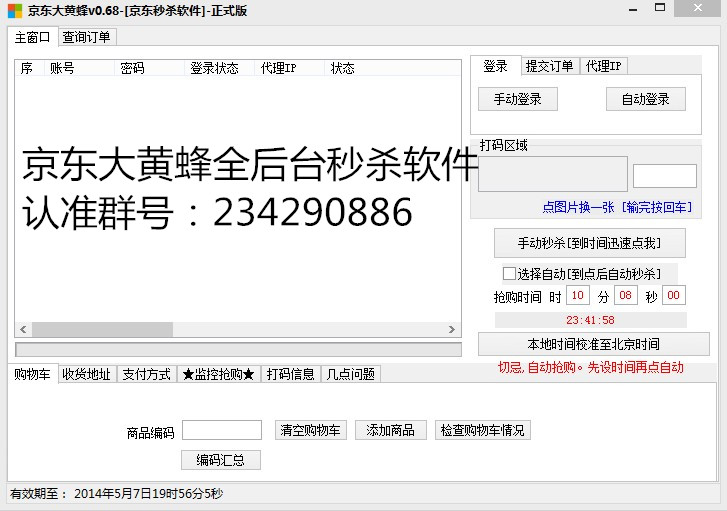Click the 编码汇总 button

(x=221, y=460)
